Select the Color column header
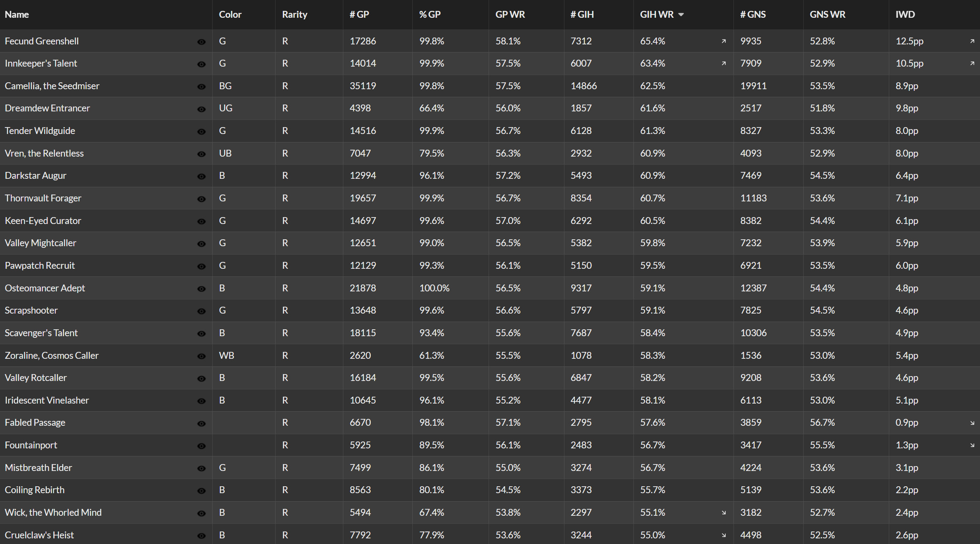The image size is (980, 544). pos(230,15)
